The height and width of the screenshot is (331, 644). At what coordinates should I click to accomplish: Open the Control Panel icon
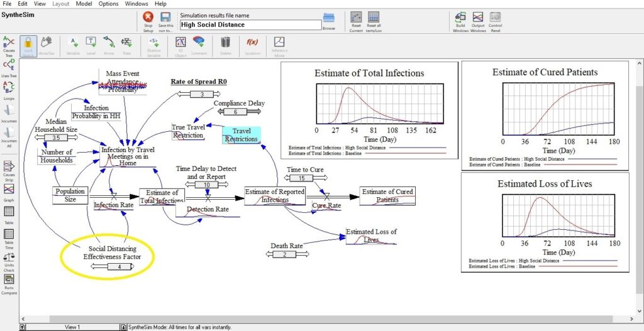click(x=495, y=17)
